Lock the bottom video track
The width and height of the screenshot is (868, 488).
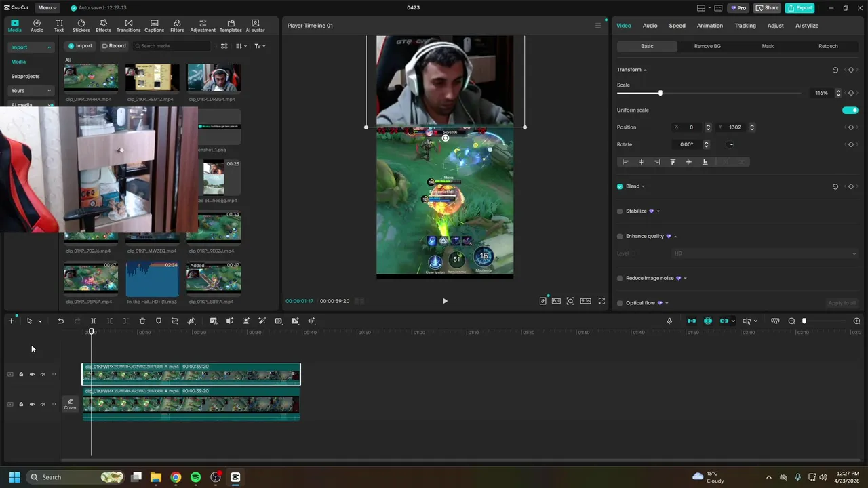pos(21,404)
